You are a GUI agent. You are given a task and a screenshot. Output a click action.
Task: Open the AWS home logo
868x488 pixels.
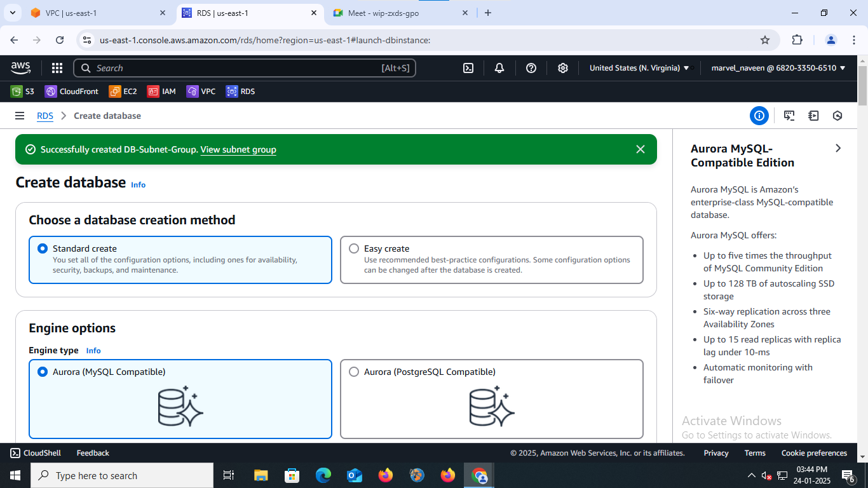tap(20, 68)
